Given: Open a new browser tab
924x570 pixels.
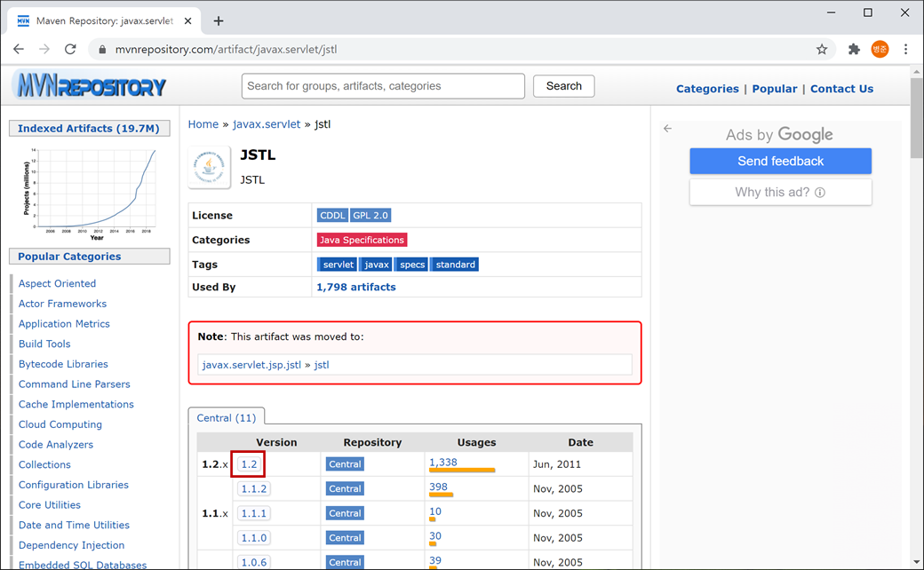Looking at the screenshot, I should (219, 21).
